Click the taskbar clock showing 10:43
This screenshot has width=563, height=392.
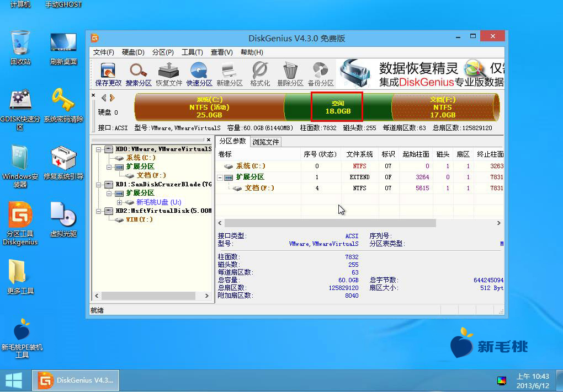click(x=533, y=381)
